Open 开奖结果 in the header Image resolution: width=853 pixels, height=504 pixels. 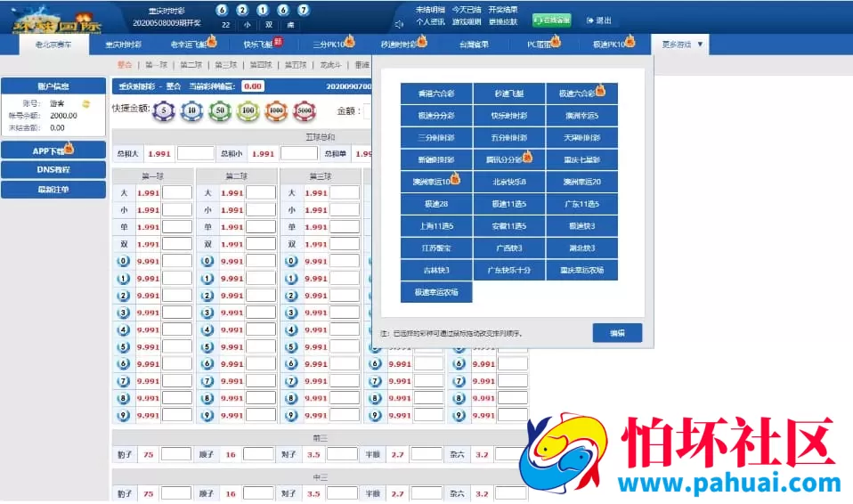pyautogui.click(x=503, y=10)
